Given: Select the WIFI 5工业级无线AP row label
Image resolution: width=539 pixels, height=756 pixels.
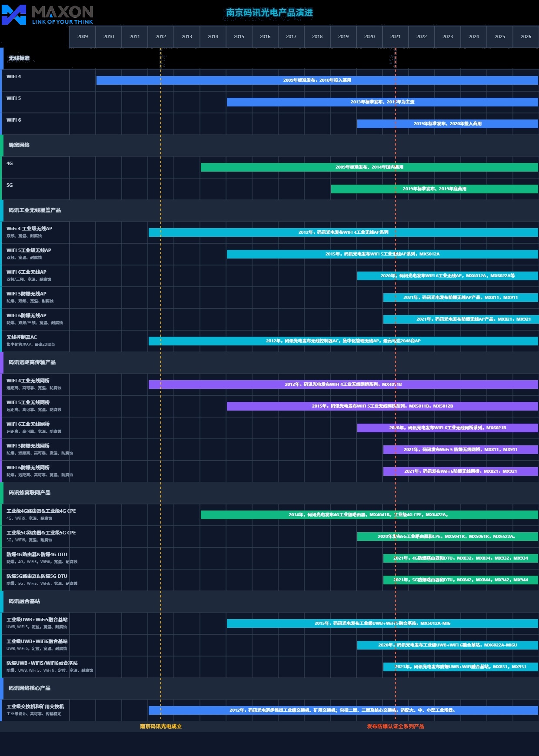Looking at the screenshot, I should 29,251.
